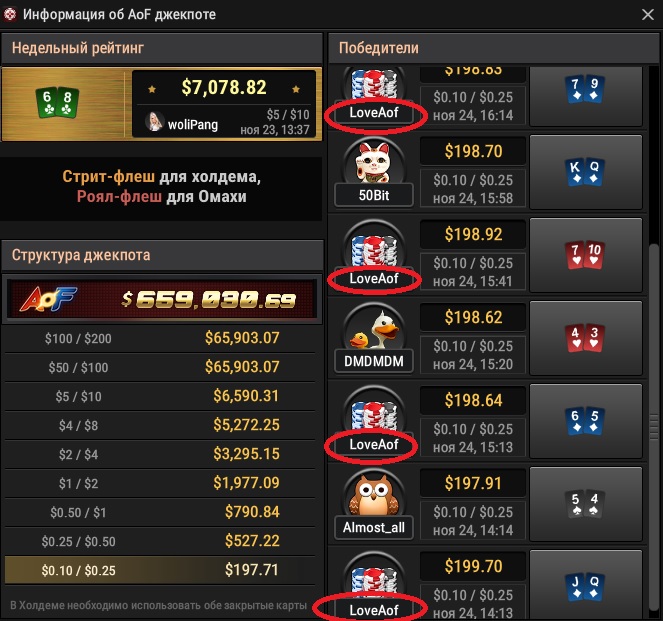Select the $5 / $10 jackpot row
The height and width of the screenshot is (621, 663).
(x=160, y=396)
